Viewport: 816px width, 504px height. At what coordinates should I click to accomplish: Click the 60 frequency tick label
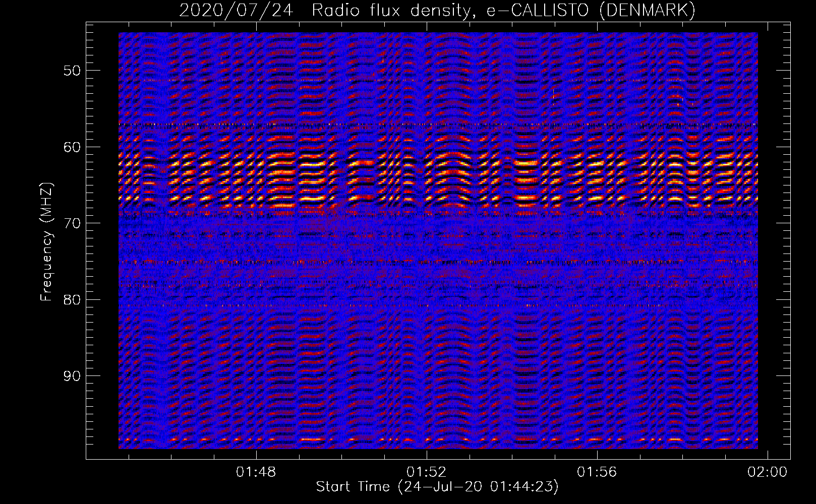[x=72, y=147]
